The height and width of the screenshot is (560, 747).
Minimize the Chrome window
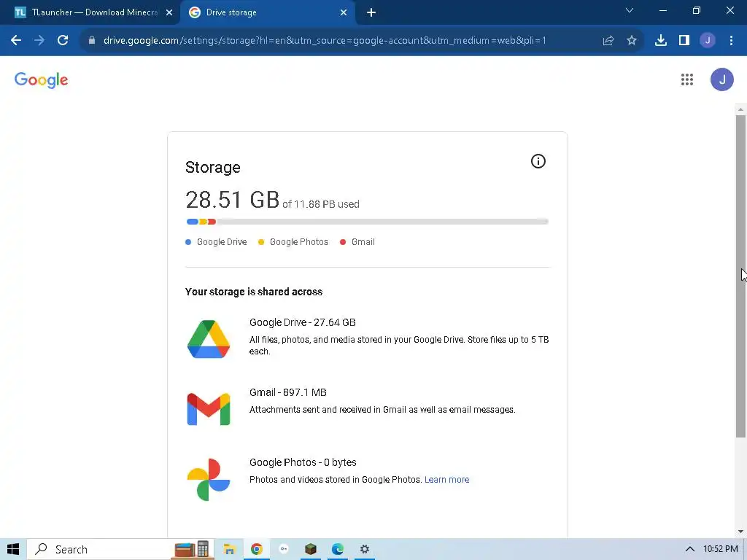click(x=662, y=10)
